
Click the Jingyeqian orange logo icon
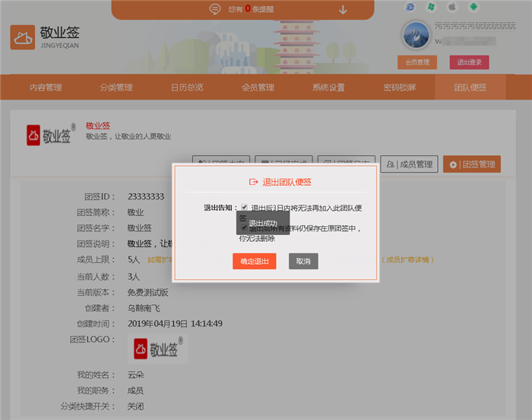[x=22, y=37]
